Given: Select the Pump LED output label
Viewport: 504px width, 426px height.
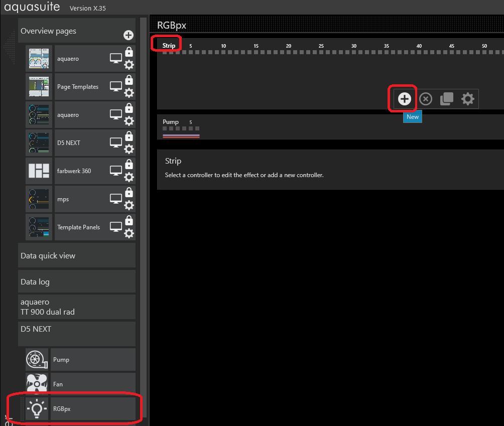Looking at the screenshot, I should click(170, 122).
